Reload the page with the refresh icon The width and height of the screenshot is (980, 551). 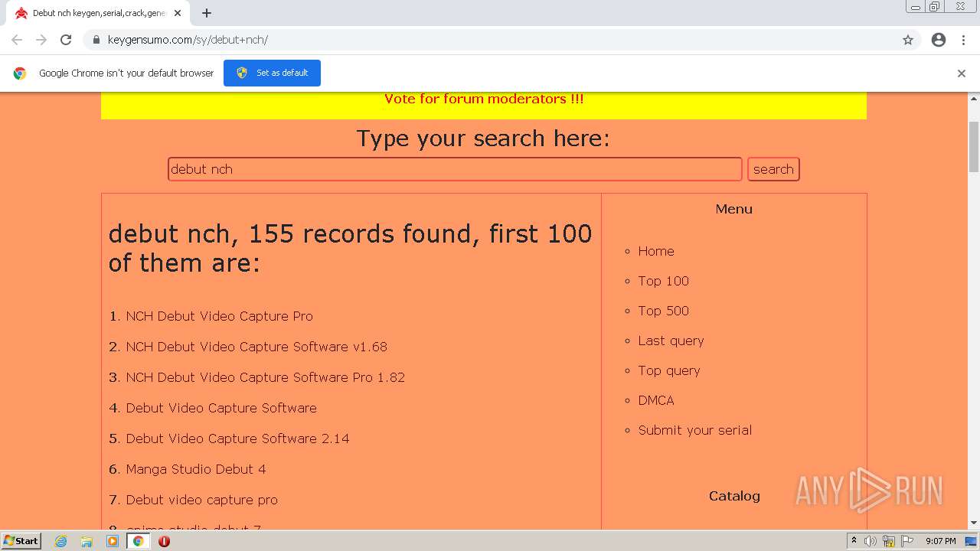click(66, 40)
